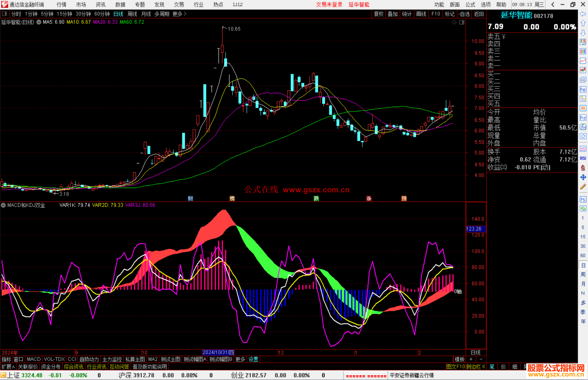This screenshot has width=588, height=380.
Task: Open the red trend line chart icon
Action: pyautogui.click(x=583, y=61)
